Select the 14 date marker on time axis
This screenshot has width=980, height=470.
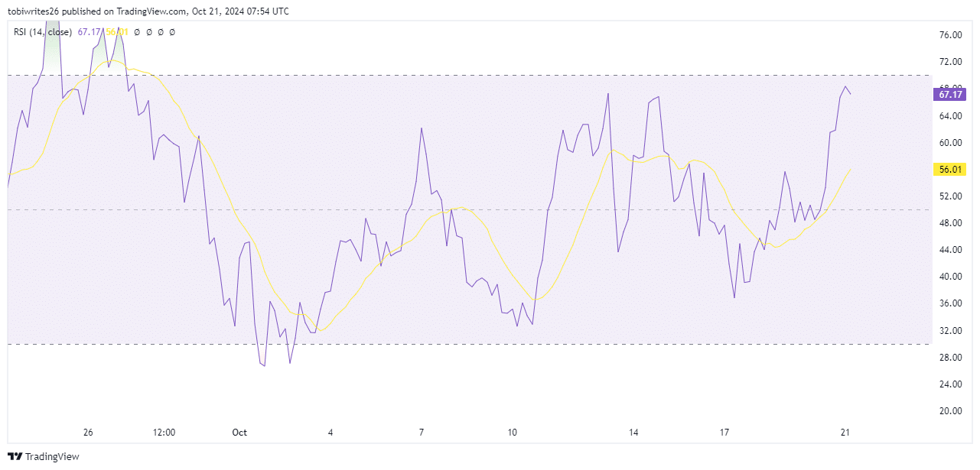tap(633, 433)
